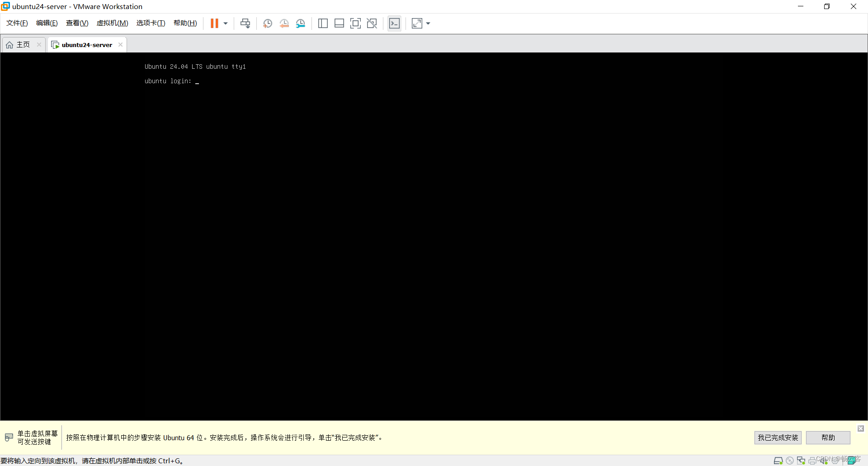
Task: Click the message log icon in the status bar
Action: (853, 461)
